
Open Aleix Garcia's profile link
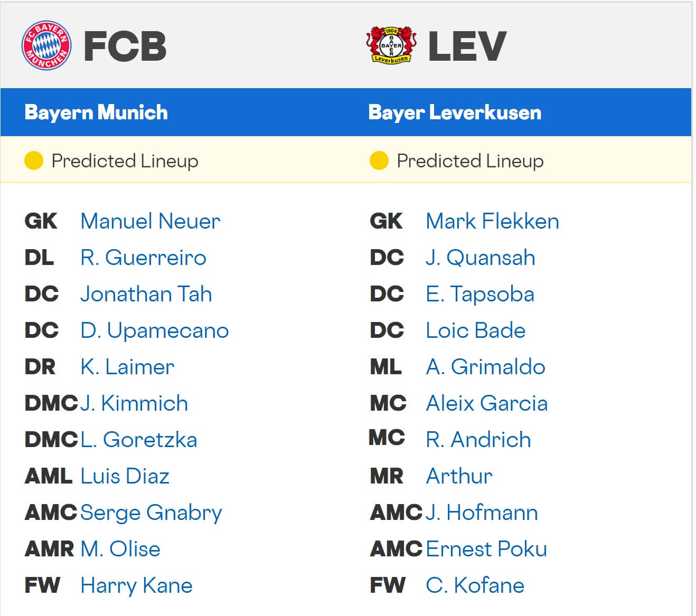pos(486,403)
